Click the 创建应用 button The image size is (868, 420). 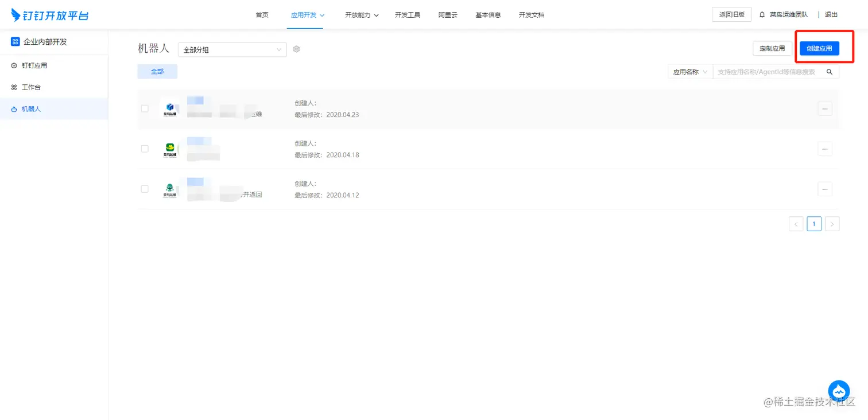819,49
